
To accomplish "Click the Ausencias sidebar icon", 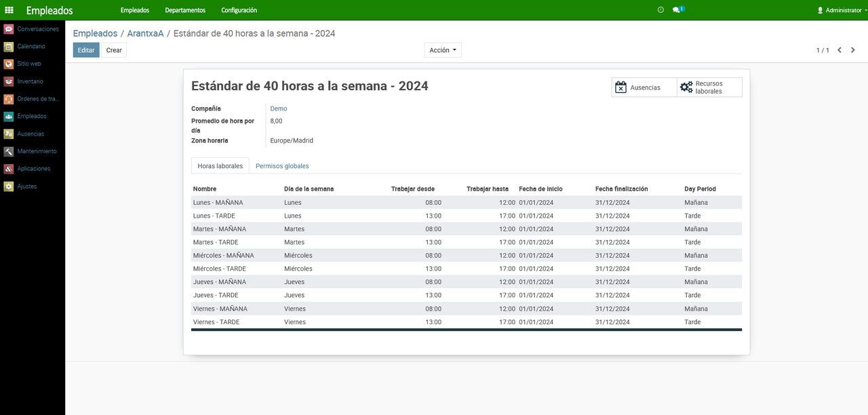I will click(x=8, y=134).
